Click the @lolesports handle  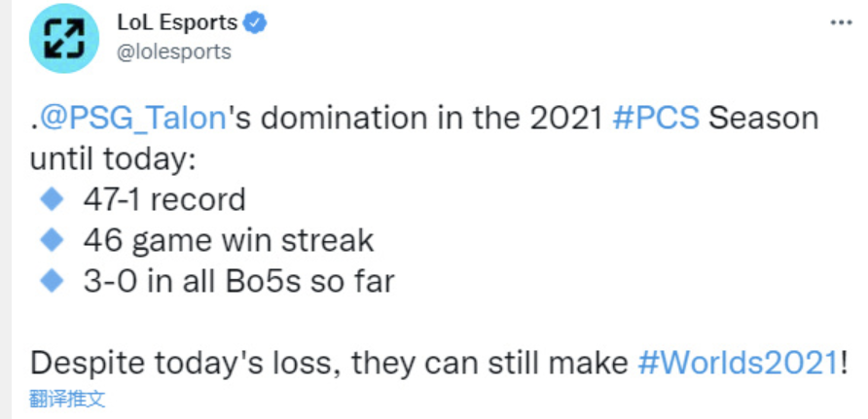[x=174, y=52]
